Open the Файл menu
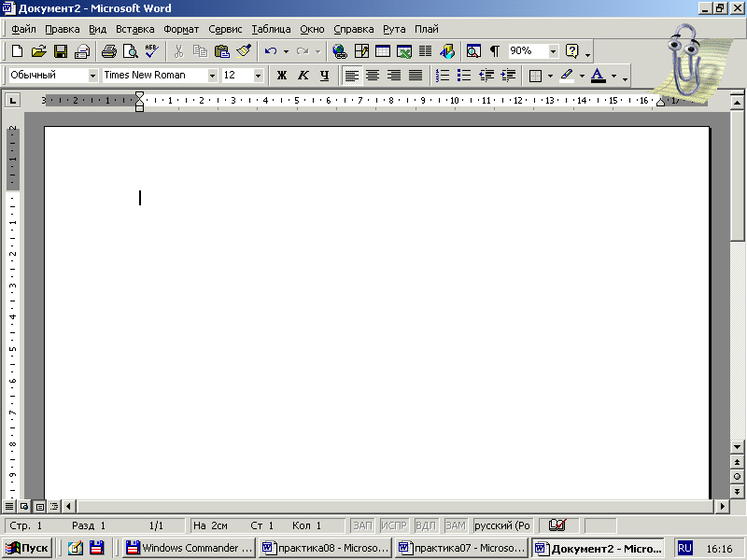747x560 pixels. [23, 29]
